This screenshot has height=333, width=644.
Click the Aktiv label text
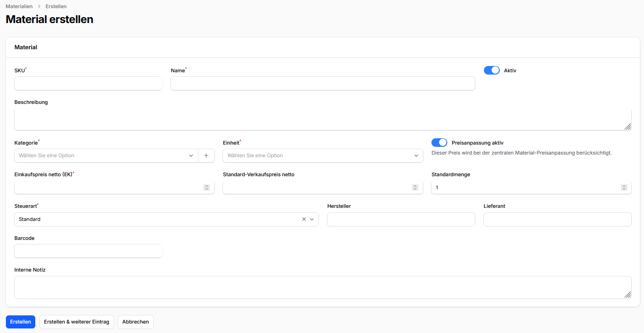[510, 70]
